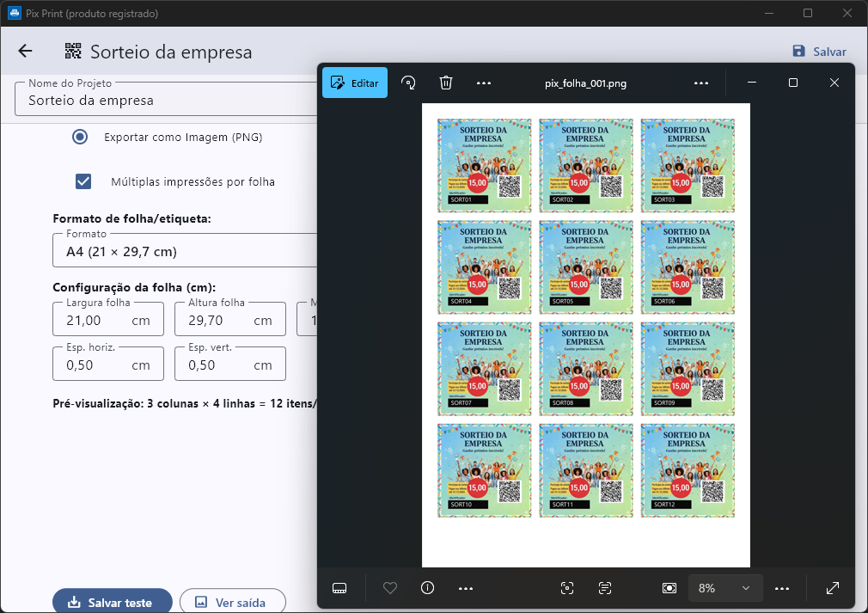The width and height of the screenshot is (868, 613).
Task: Toggle the filmstrip view icon
Action: (339, 588)
